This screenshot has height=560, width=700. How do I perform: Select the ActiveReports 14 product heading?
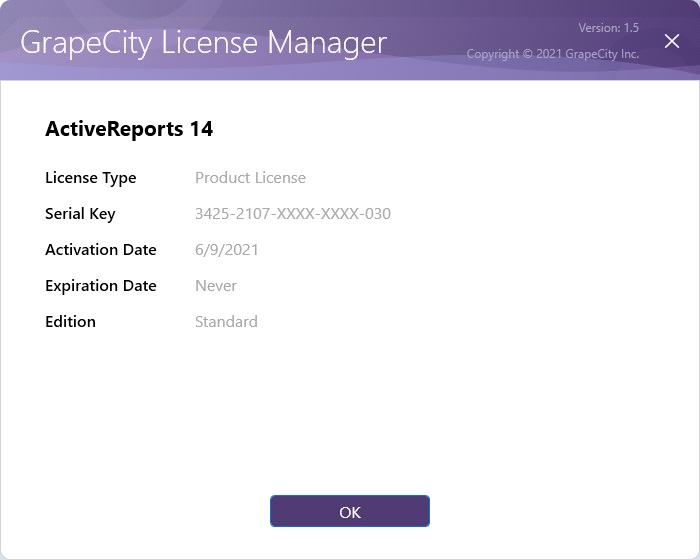pyautogui.click(x=129, y=129)
